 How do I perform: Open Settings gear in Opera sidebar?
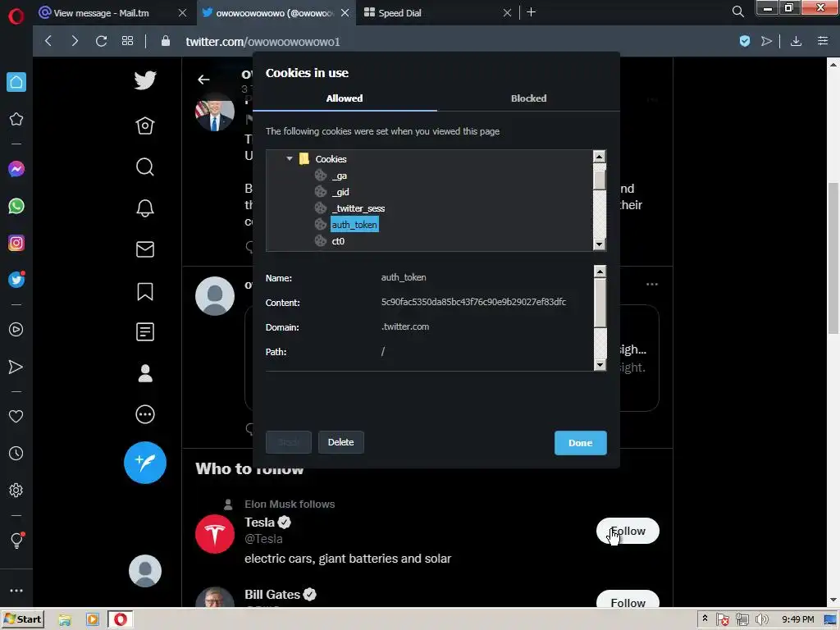(x=16, y=491)
